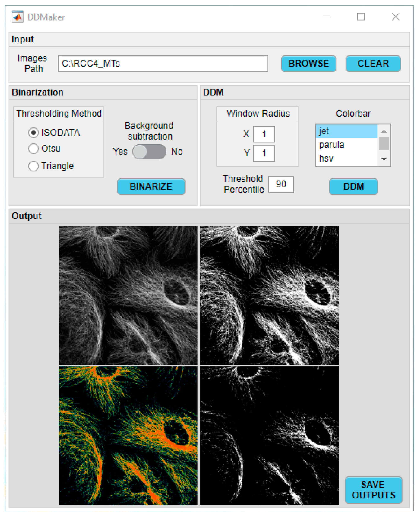Click the orange jet-colored density map image

click(x=128, y=435)
